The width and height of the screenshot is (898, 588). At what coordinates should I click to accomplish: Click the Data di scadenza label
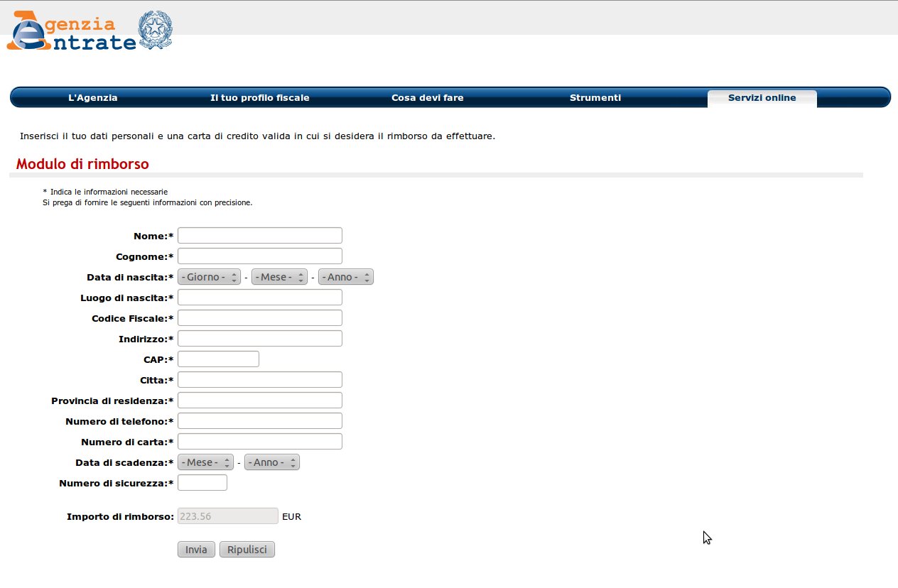point(124,463)
